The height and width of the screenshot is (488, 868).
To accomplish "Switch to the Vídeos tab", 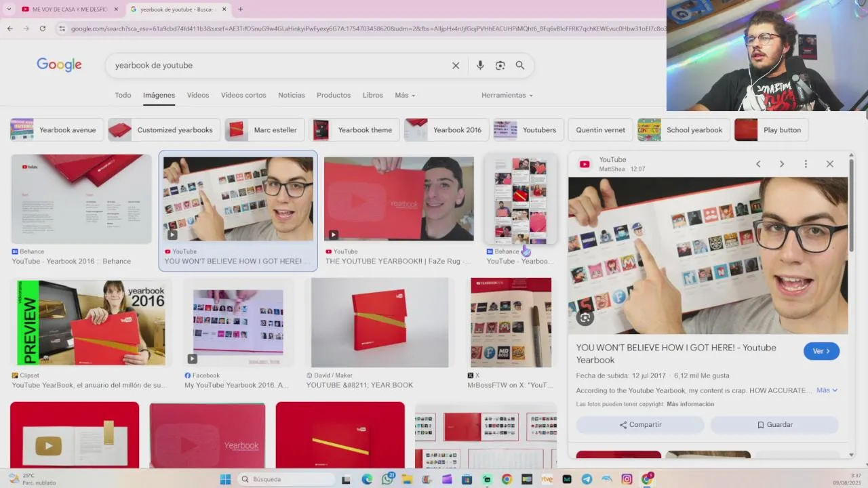I will pos(198,96).
